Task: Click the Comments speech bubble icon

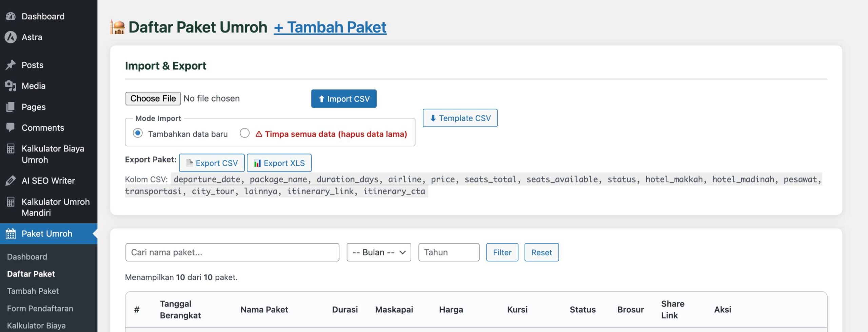Action: (x=11, y=128)
